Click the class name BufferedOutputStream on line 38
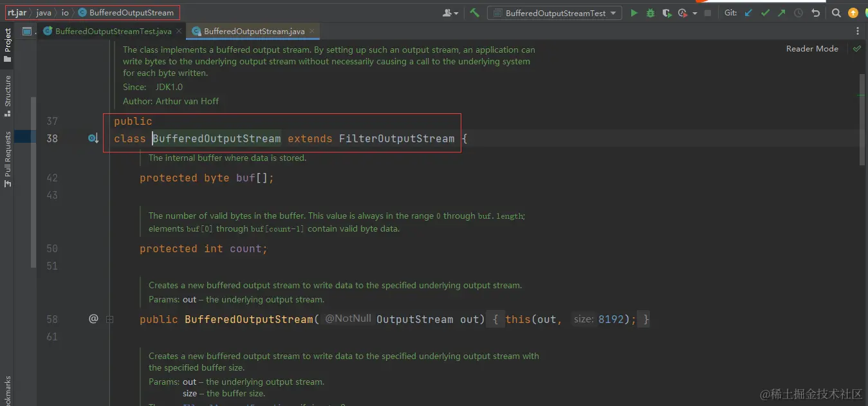The width and height of the screenshot is (868, 406). 217,138
